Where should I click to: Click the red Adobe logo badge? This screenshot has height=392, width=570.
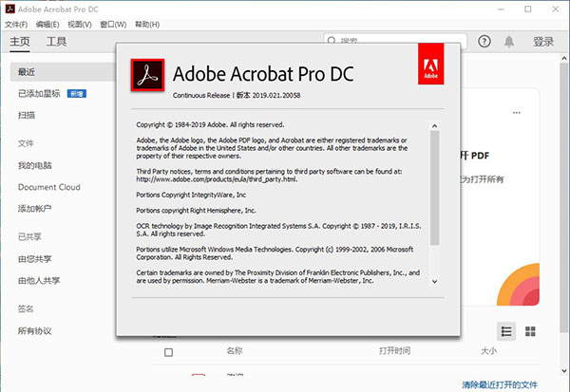click(430, 64)
